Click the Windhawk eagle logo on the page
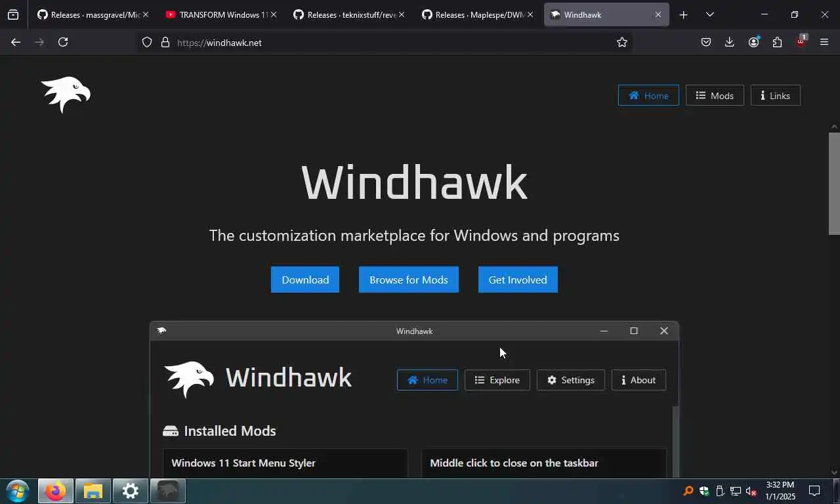The width and height of the screenshot is (840, 504). coord(66,94)
